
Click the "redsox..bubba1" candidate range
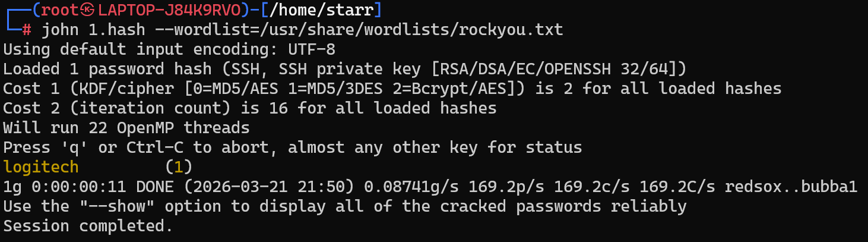coord(791,187)
